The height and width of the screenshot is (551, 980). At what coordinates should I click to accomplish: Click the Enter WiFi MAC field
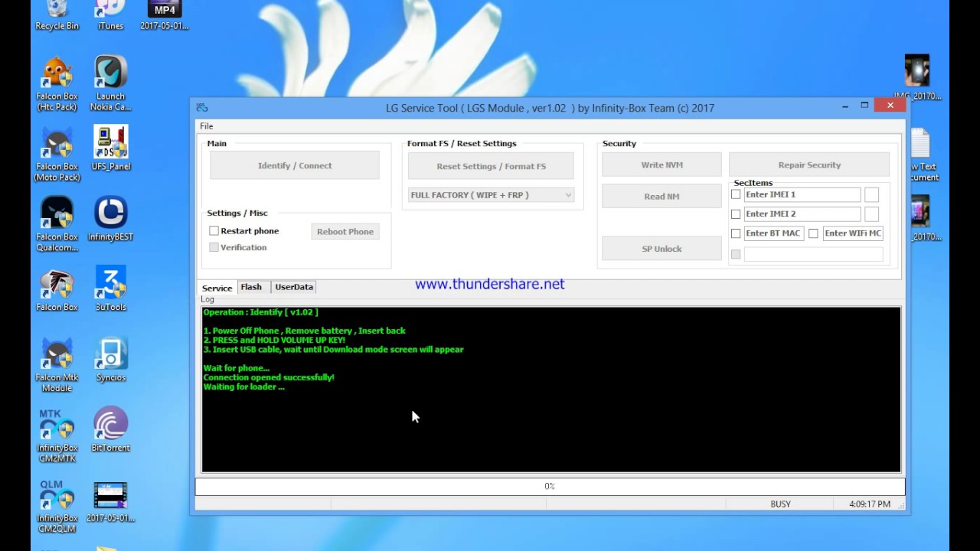coord(853,233)
